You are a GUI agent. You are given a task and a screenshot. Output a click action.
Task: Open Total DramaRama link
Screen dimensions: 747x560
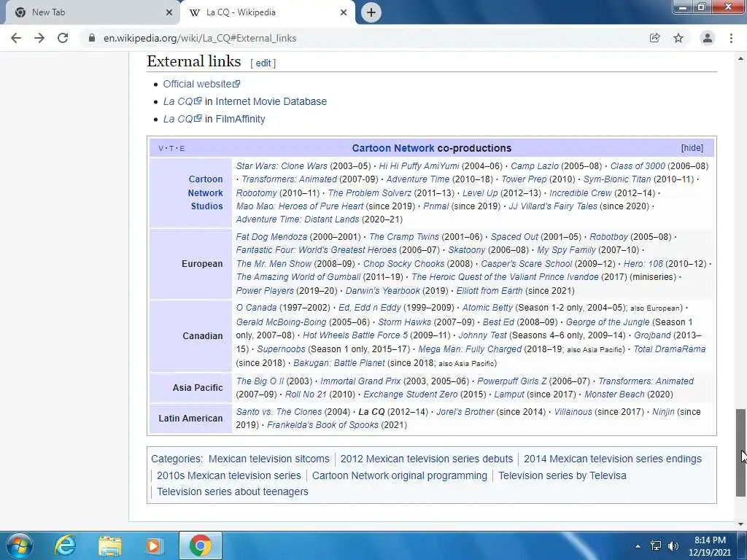pyautogui.click(x=670, y=349)
